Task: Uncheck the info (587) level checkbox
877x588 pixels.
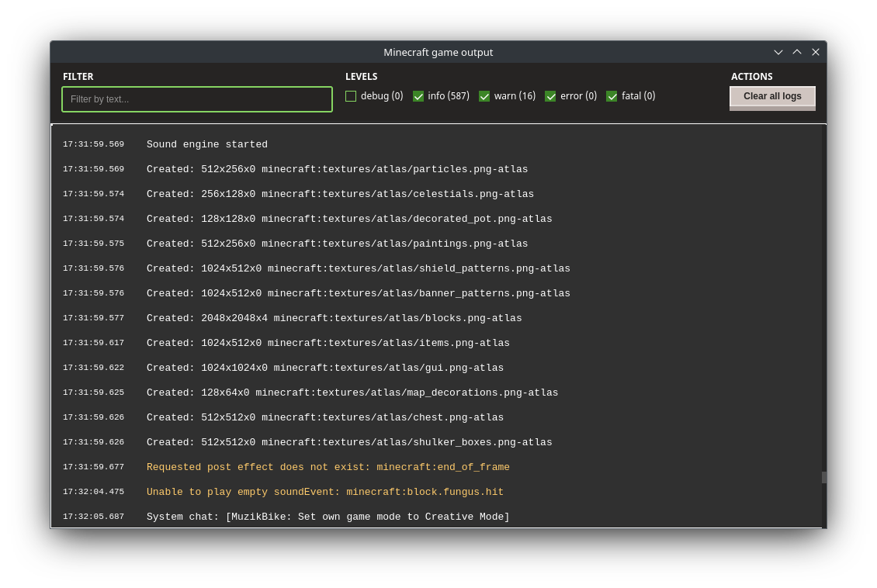Action: 418,96
